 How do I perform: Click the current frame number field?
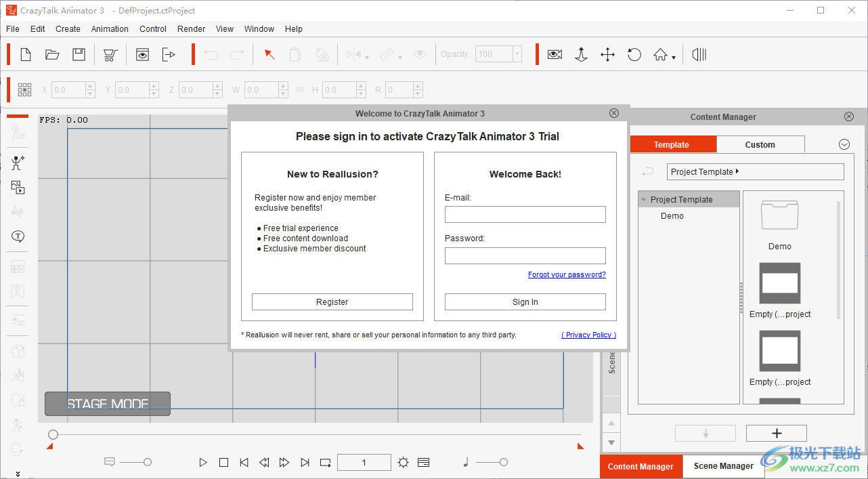tap(364, 463)
